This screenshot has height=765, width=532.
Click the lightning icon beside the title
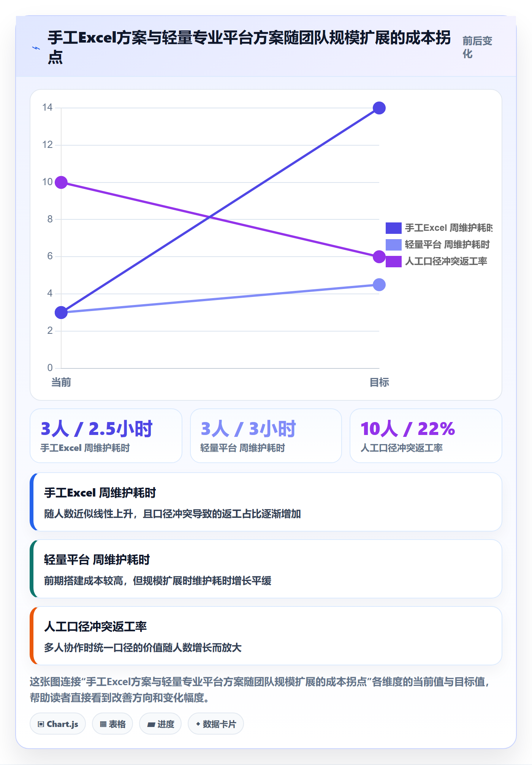pyautogui.click(x=36, y=48)
